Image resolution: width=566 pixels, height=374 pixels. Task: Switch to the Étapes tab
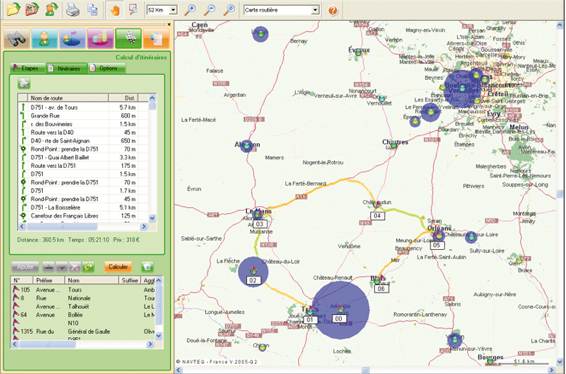point(28,68)
